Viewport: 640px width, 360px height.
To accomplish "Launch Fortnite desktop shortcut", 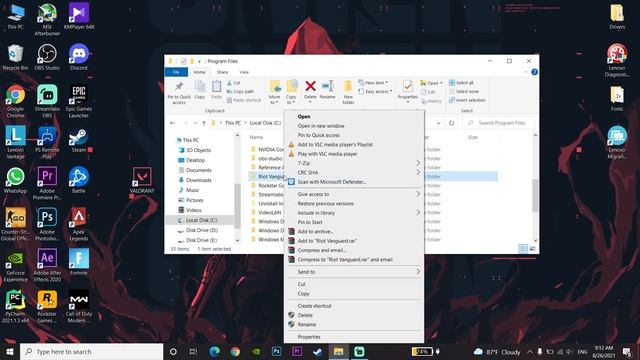I will pos(79,262).
